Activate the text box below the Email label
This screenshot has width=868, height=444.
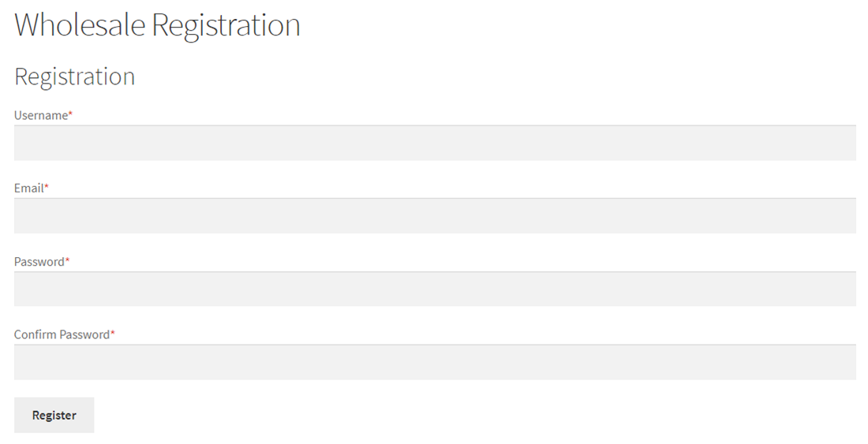click(435, 216)
